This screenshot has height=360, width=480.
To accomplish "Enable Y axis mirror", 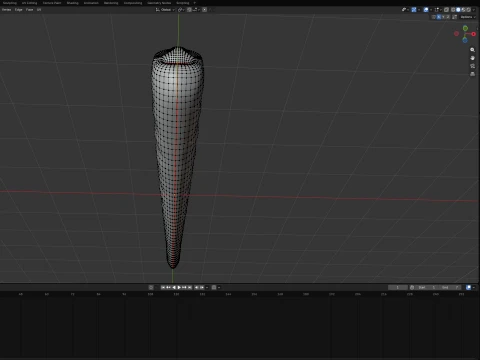I will (x=443, y=17).
